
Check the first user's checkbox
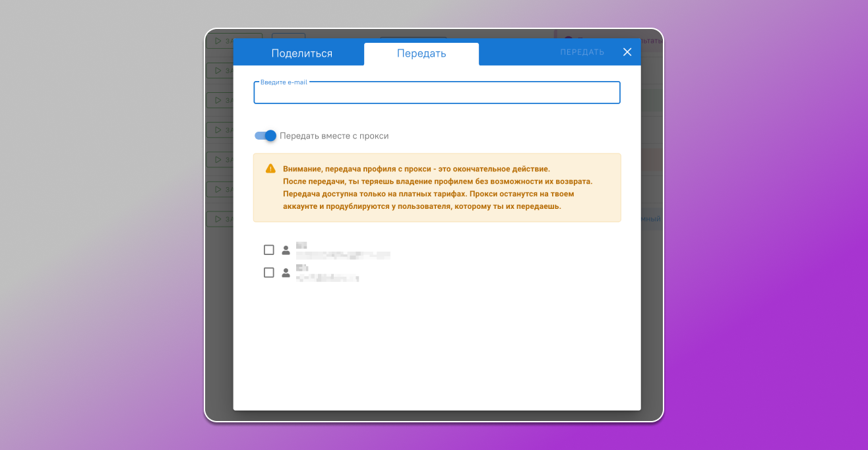268,250
